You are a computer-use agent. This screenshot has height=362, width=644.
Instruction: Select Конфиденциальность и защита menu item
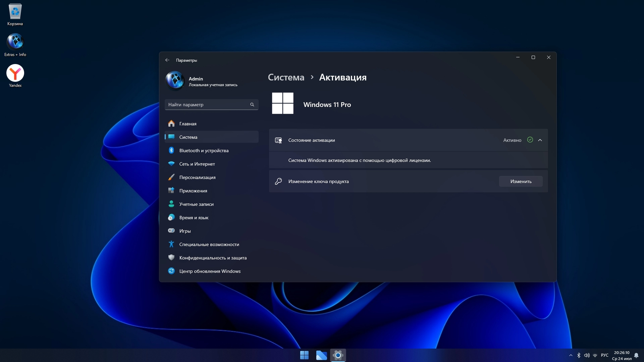point(213,258)
